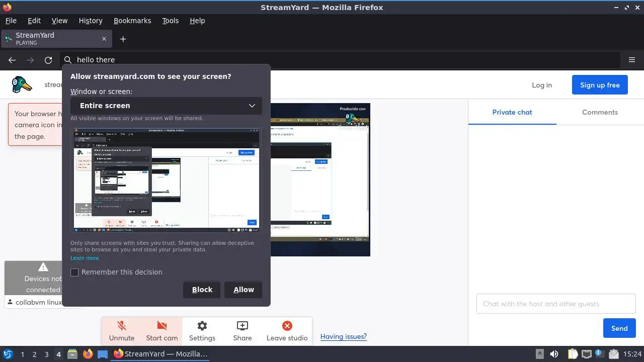Click the search magnifier in address bar
The width and height of the screenshot is (644, 362).
[x=68, y=60]
